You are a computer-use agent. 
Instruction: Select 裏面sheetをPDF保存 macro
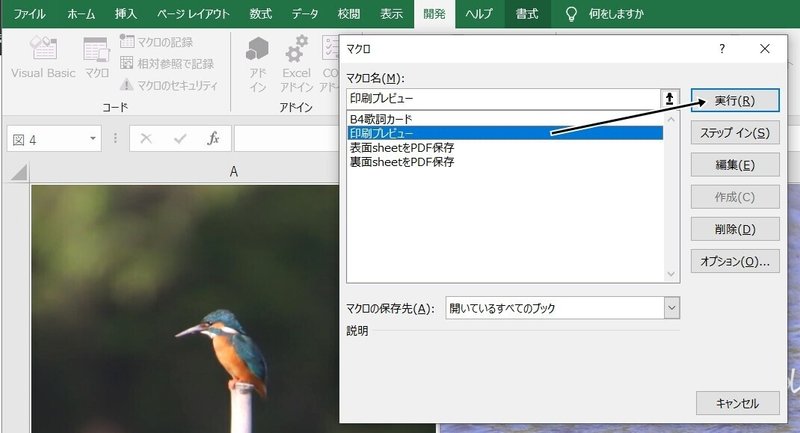(505, 162)
